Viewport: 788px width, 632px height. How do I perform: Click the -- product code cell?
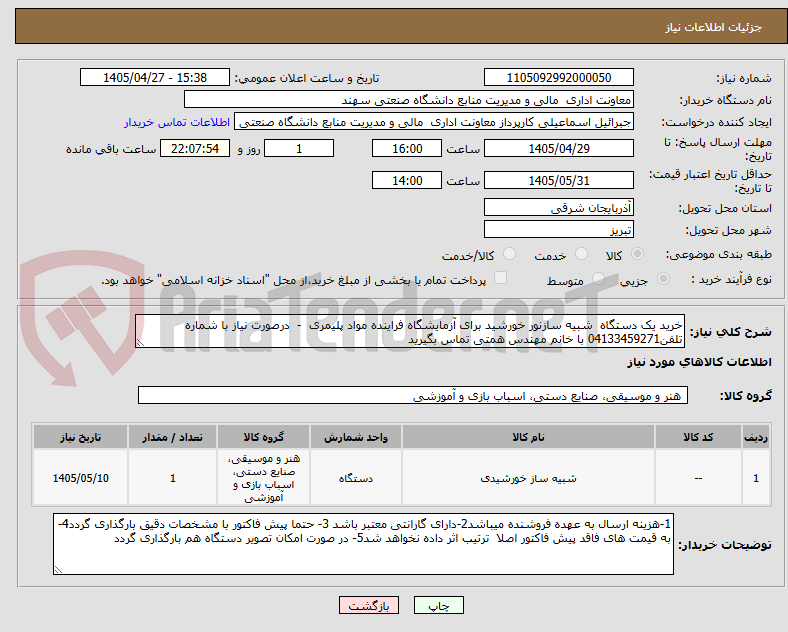tap(698, 478)
